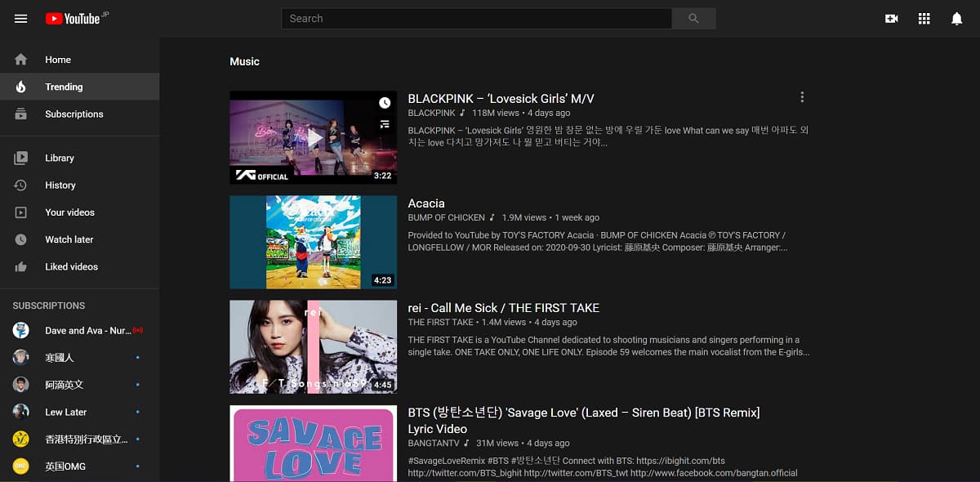Click the YouTube apps grid icon
This screenshot has width=980, height=482.
[x=924, y=18]
